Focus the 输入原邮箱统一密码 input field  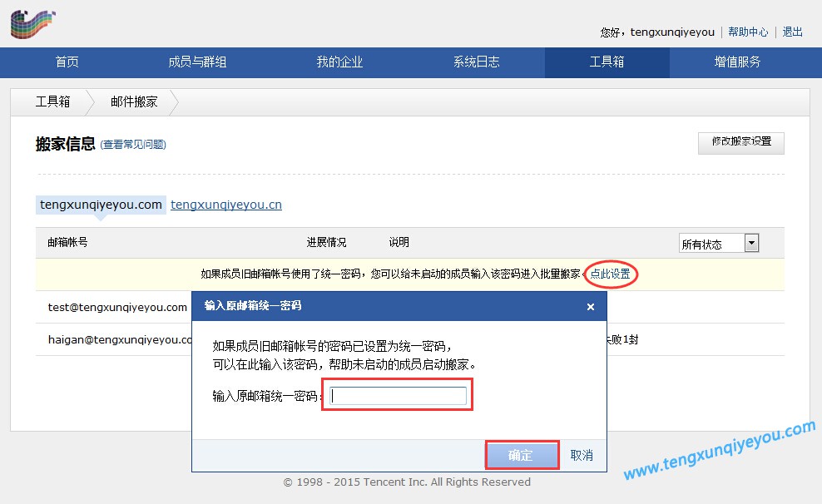(399, 396)
